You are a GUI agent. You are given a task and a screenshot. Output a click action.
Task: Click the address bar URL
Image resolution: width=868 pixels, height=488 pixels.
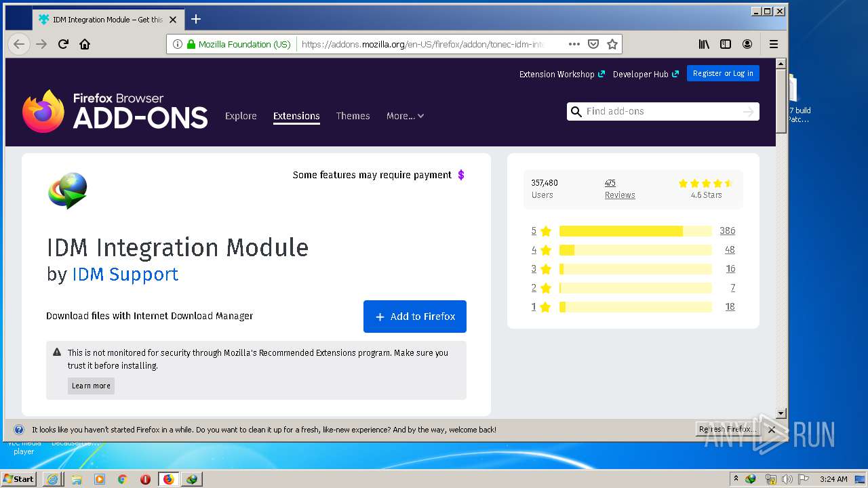(422, 44)
